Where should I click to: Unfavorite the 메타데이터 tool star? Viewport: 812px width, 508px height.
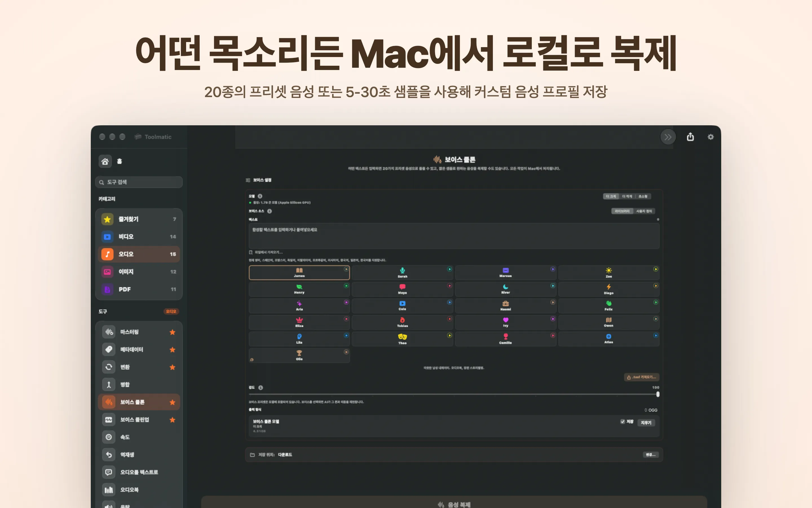coord(173,350)
